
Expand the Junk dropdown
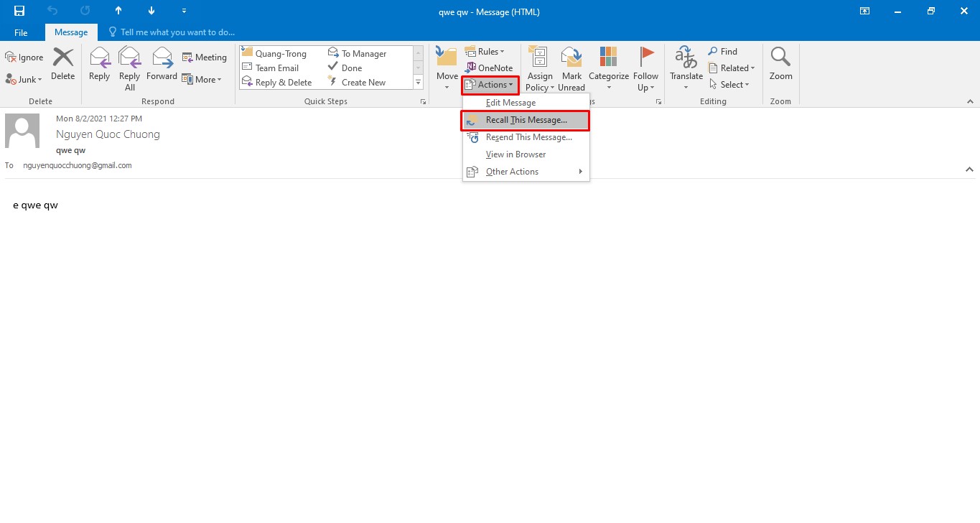coord(24,80)
